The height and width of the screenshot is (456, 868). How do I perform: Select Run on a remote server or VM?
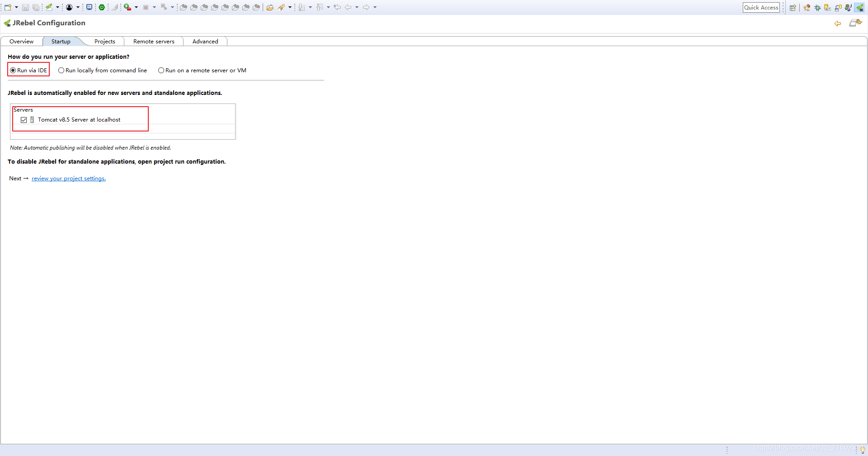202,70
